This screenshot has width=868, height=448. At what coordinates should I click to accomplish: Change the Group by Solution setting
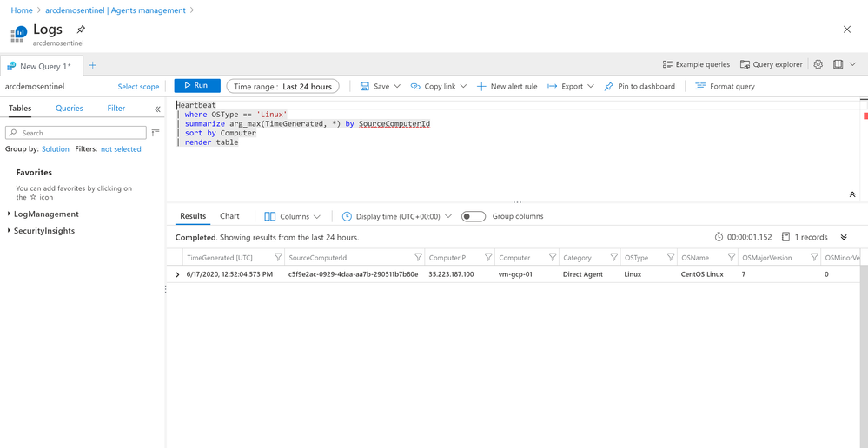click(56, 149)
